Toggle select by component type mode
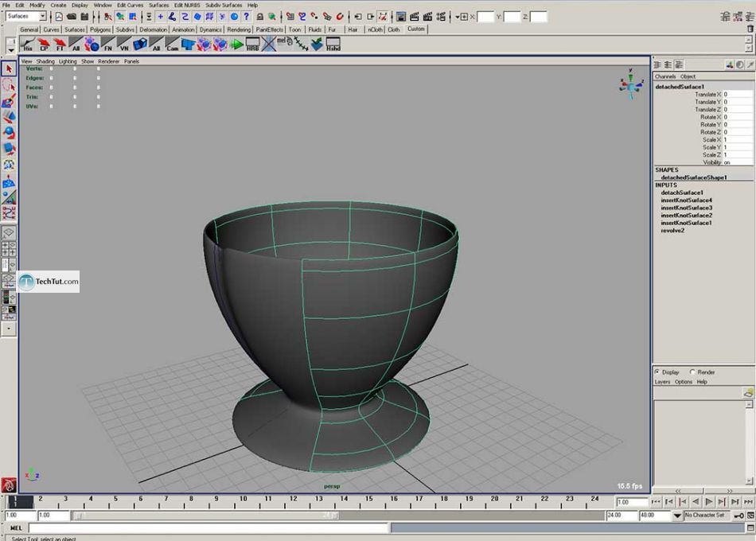 133,17
